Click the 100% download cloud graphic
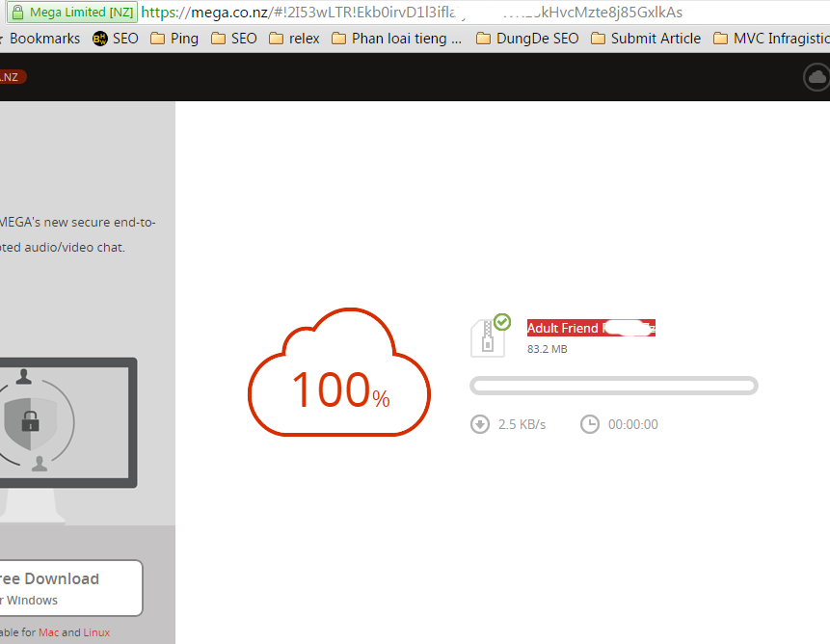Viewport: 830px width, 644px height. 338,372
